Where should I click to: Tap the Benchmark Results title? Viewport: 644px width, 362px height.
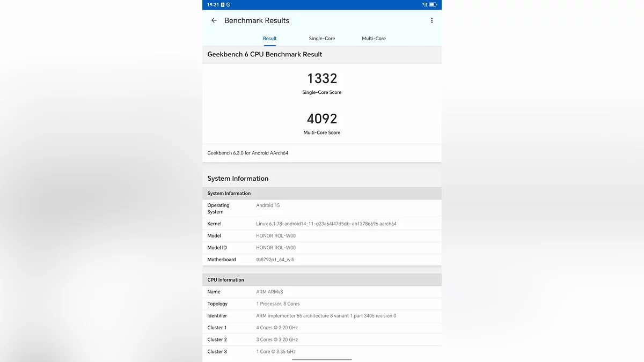click(257, 20)
